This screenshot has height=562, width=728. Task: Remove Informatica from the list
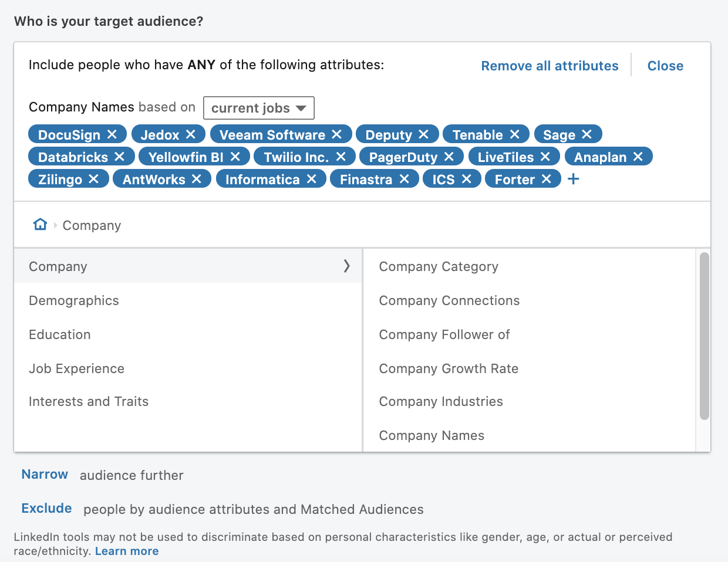pyautogui.click(x=312, y=179)
